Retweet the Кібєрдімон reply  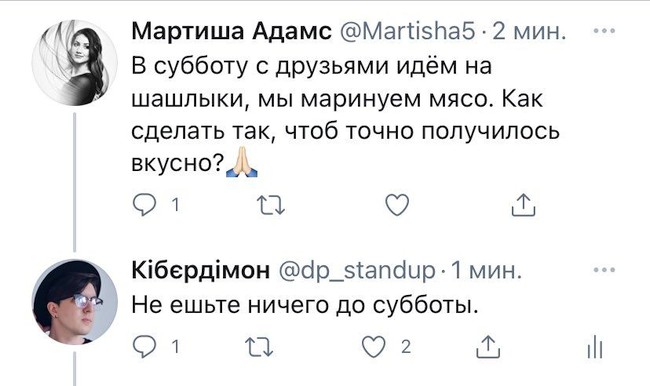point(259,347)
